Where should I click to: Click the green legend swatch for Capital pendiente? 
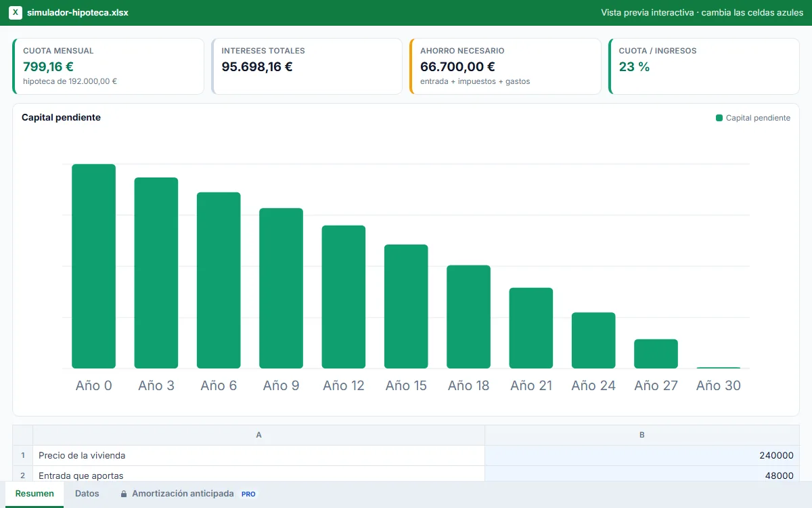coord(719,118)
